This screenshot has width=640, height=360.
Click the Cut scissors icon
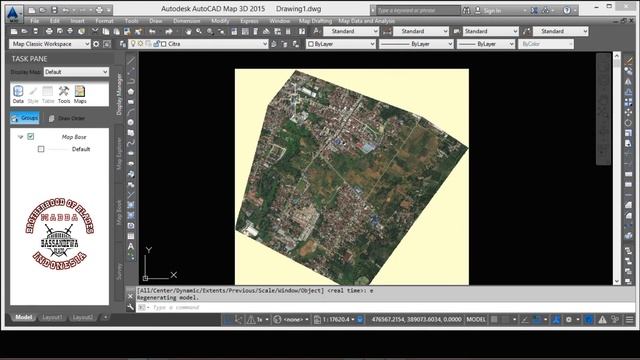click(95, 31)
